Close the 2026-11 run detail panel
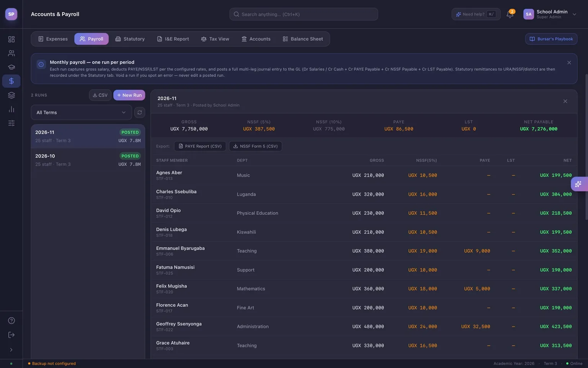This screenshot has width=588, height=368. click(x=565, y=101)
